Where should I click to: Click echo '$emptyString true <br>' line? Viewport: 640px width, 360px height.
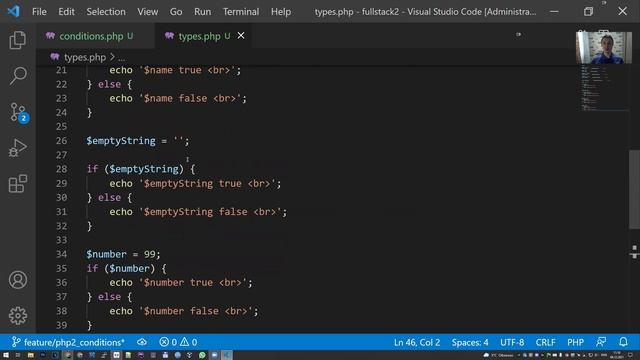[195, 184]
